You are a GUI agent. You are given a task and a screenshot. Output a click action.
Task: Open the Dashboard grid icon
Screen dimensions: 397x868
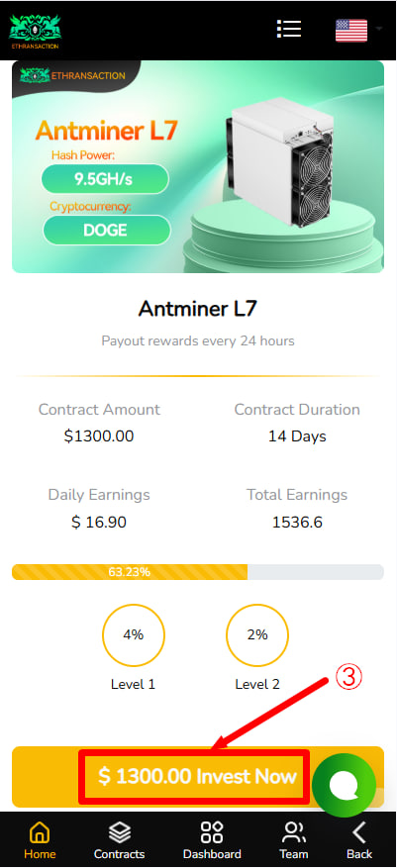click(x=212, y=832)
